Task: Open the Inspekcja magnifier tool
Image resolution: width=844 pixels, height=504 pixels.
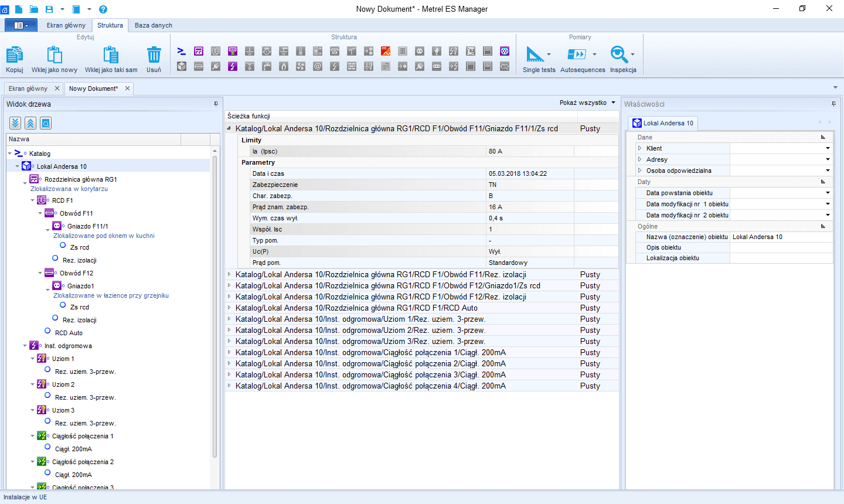Action: [x=619, y=55]
